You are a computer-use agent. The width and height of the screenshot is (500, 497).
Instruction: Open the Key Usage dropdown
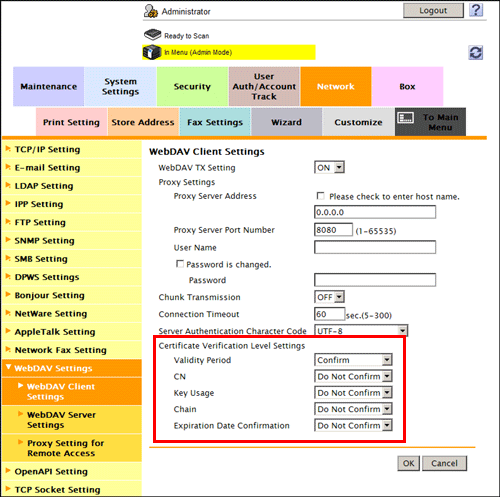[x=353, y=393]
